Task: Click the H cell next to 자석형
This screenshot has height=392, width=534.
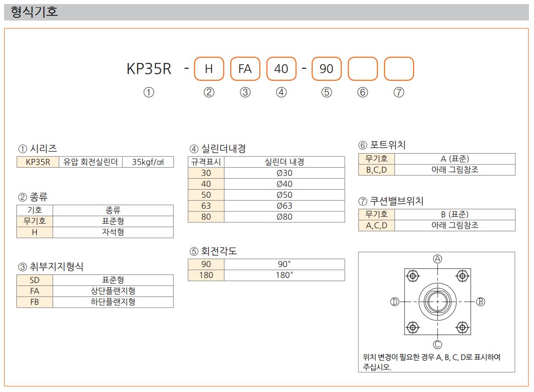Action: [35, 232]
